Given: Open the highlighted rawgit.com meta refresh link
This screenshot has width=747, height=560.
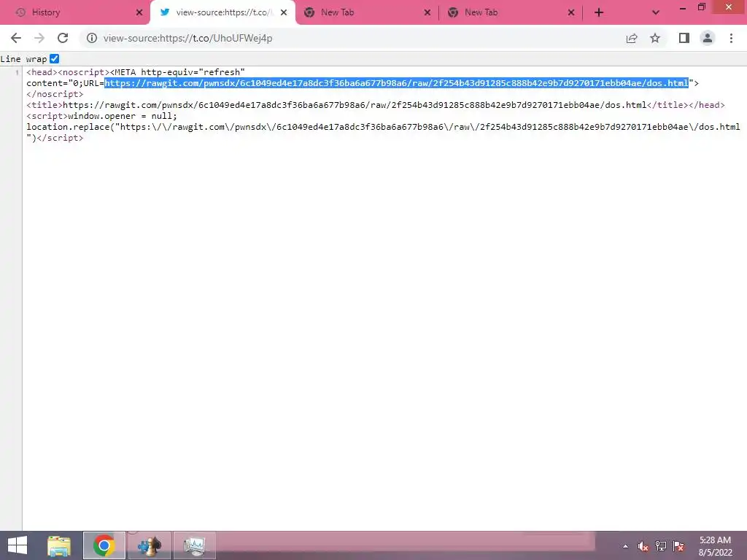Looking at the screenshot, I should [x=396, y=83].
